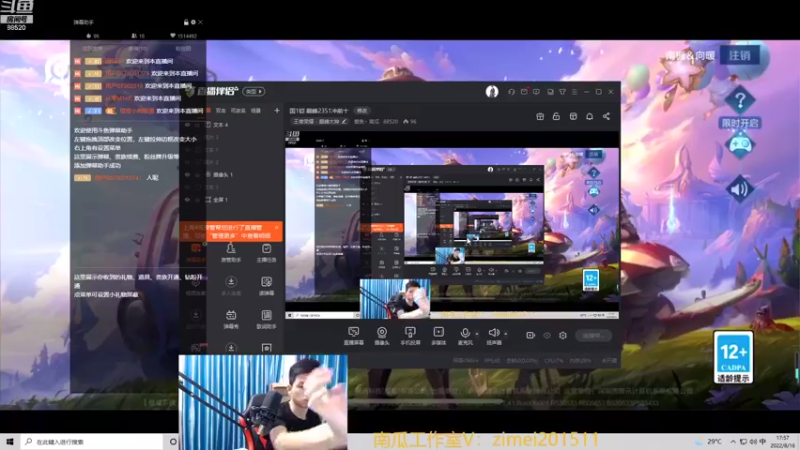Select the 场景 scene tab
Screen dimensions: 800x450
click(x=256, y=110)
